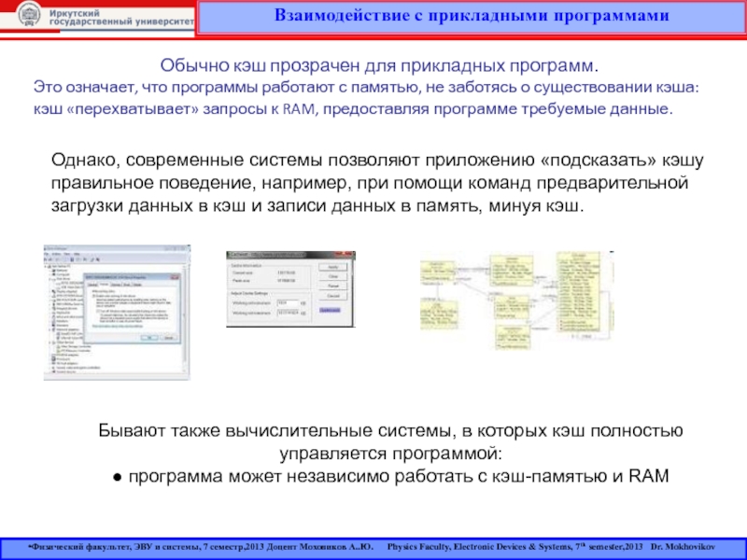Select the slide title 'Взаимодействие с прикладными программами'

point(472,16)
